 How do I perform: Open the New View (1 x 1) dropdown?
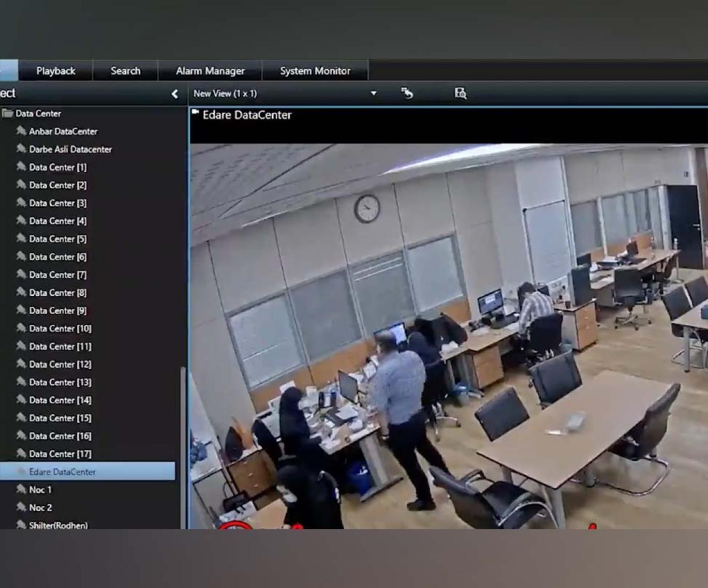[374, 94]
